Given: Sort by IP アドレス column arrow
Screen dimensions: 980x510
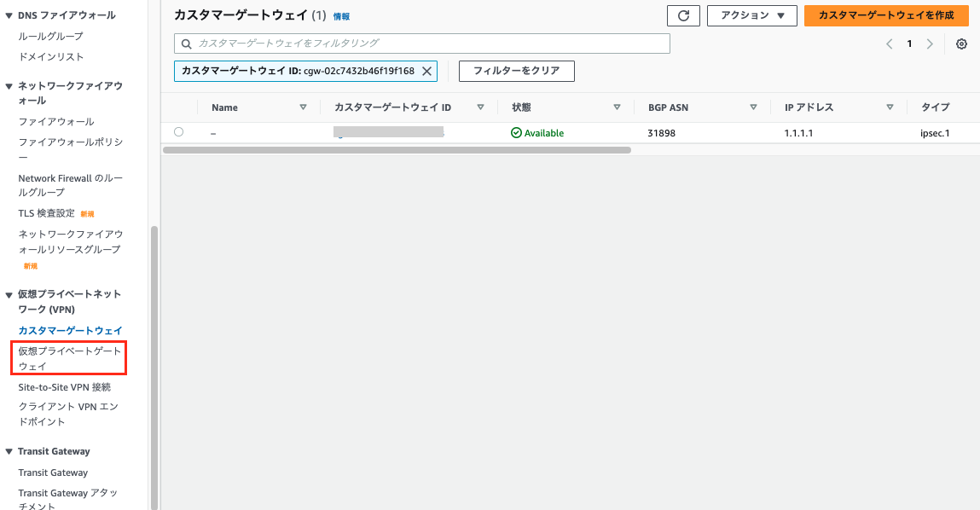Looking at the screenshot, I should point(890,107).
